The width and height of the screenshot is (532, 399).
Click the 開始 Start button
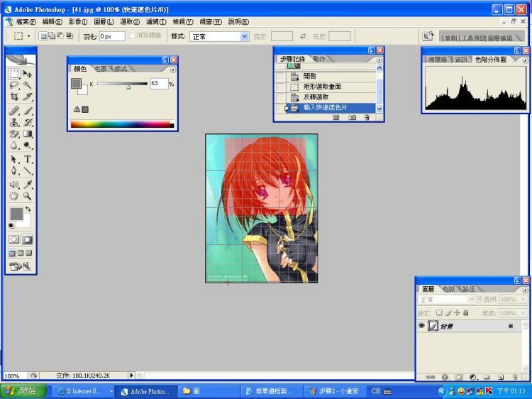[23, 390]
